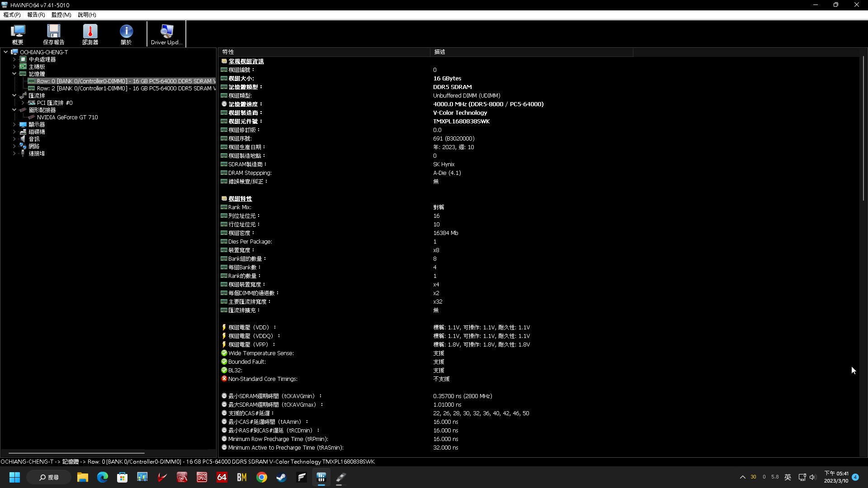Open the clock showing 下午 05:41

point(836,477)
